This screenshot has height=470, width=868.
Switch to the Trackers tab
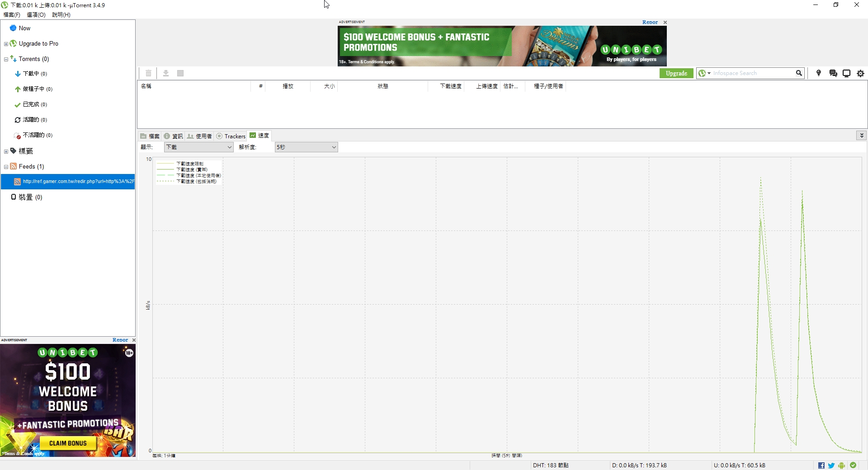[x=231, y=136]
